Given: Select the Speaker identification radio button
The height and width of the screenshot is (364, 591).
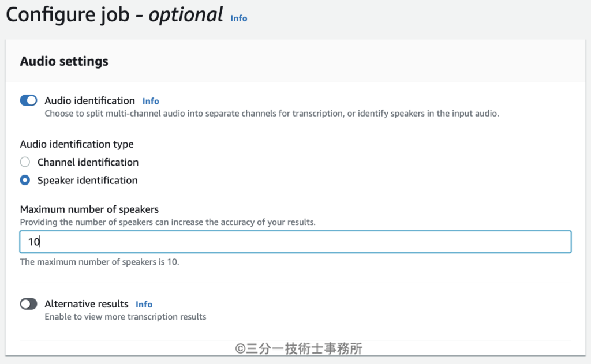Looking at the screenshot, I should [x=25, y=180].
